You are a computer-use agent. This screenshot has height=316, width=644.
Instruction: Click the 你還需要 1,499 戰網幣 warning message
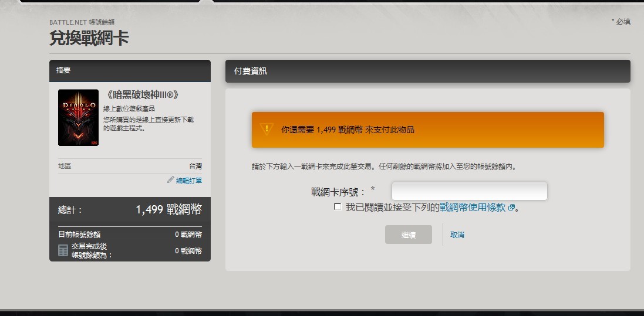tap(348, 130)
